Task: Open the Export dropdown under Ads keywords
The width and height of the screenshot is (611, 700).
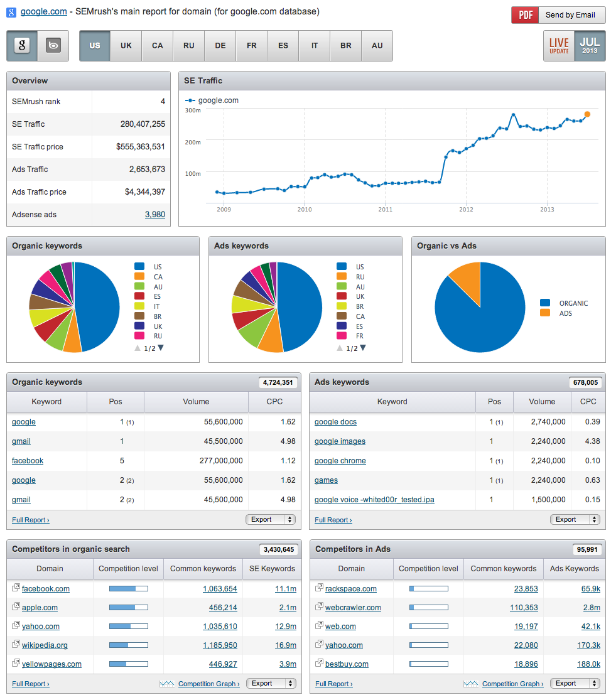Action: click(x=575, y=519)
